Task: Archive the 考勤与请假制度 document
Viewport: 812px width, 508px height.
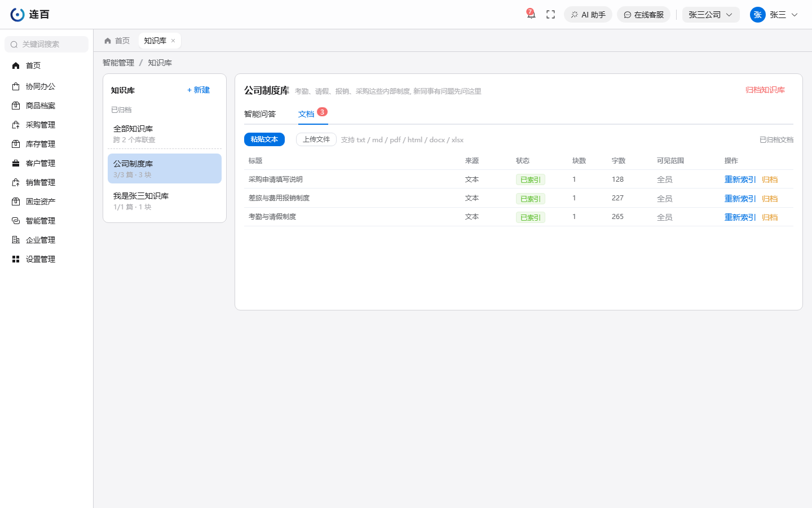Action: tap(770, 217)
